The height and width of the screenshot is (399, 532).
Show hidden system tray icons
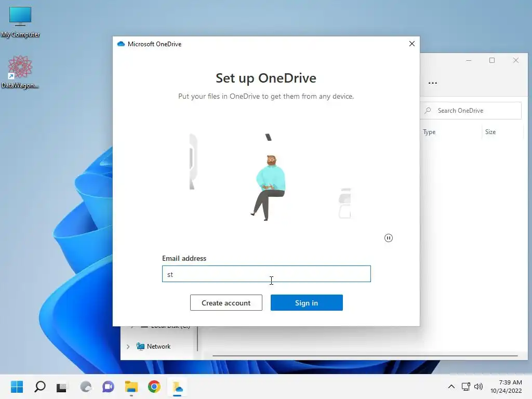[x=451, y=387]
